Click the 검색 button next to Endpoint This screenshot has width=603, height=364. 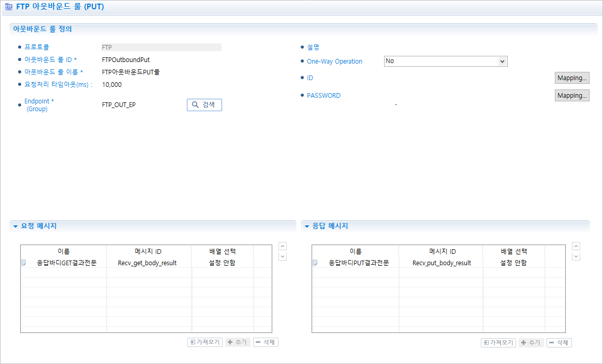point(204,104)
